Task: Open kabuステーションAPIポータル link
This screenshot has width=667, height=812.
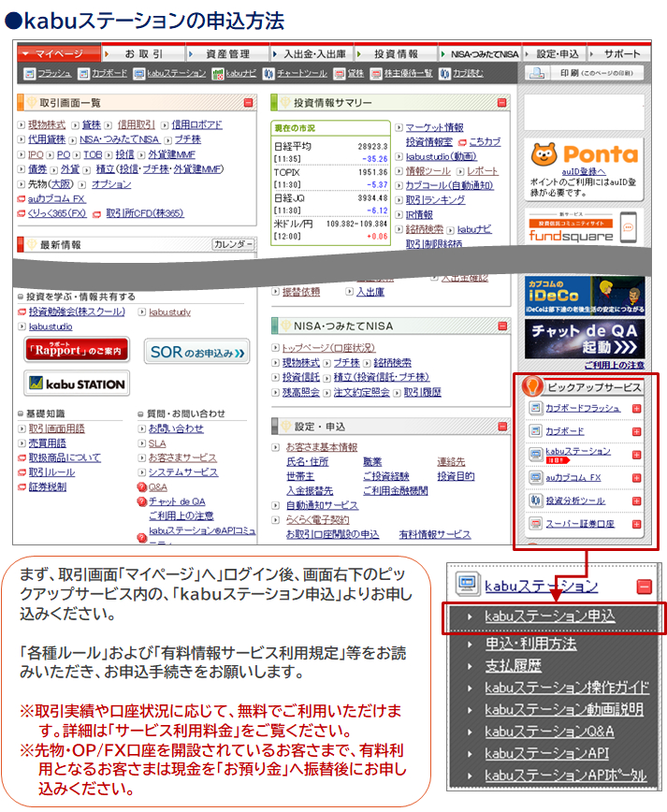Action: coord(566,776)
